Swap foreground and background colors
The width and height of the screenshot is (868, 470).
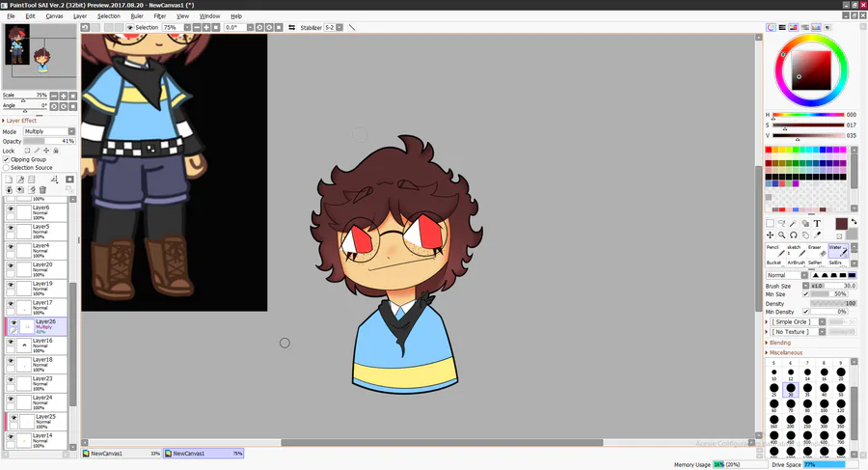[854, 222]
